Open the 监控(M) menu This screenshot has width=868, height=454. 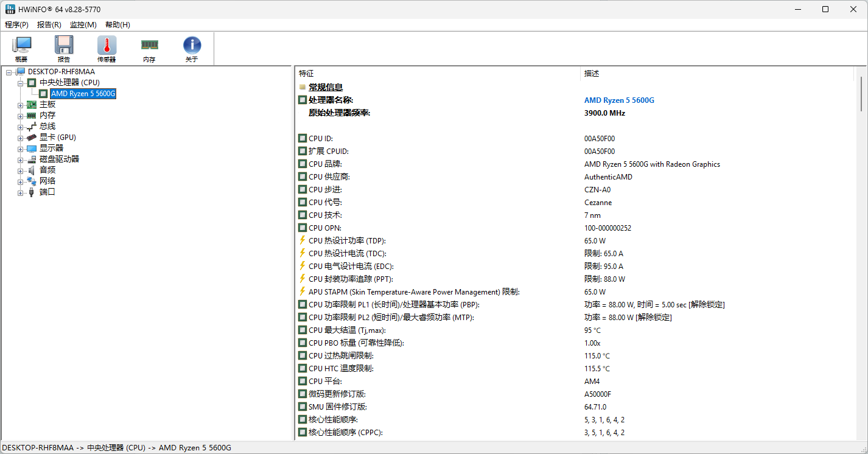tap(83, 25)
